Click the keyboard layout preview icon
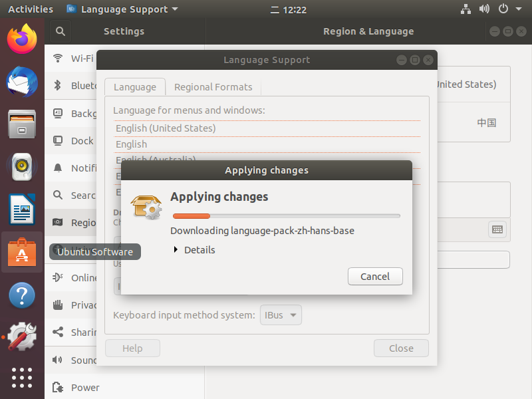The image size is (532, 399). point(497,229)
